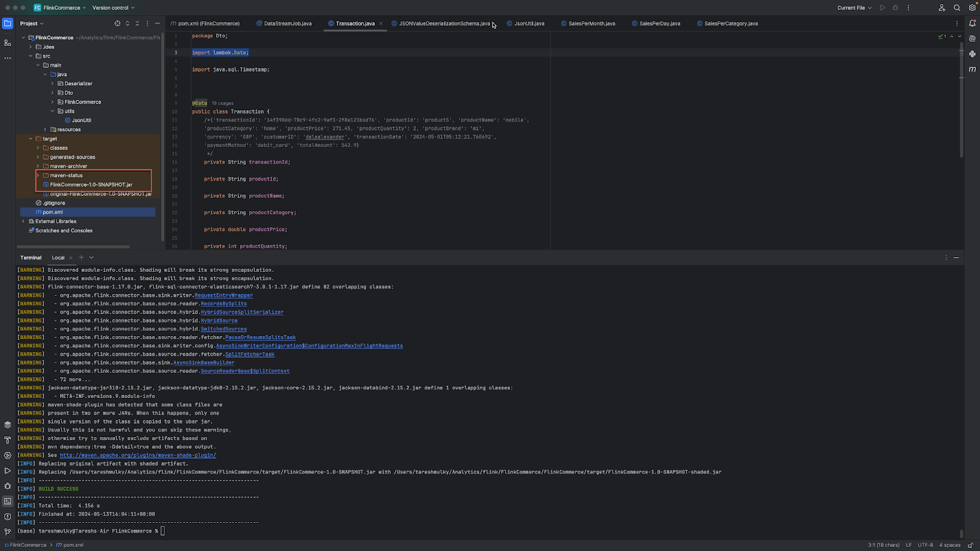
Task: Click Expand/Collapse selected arrows in Project panel
Action: pyautogui.click(x=127, y=23)
